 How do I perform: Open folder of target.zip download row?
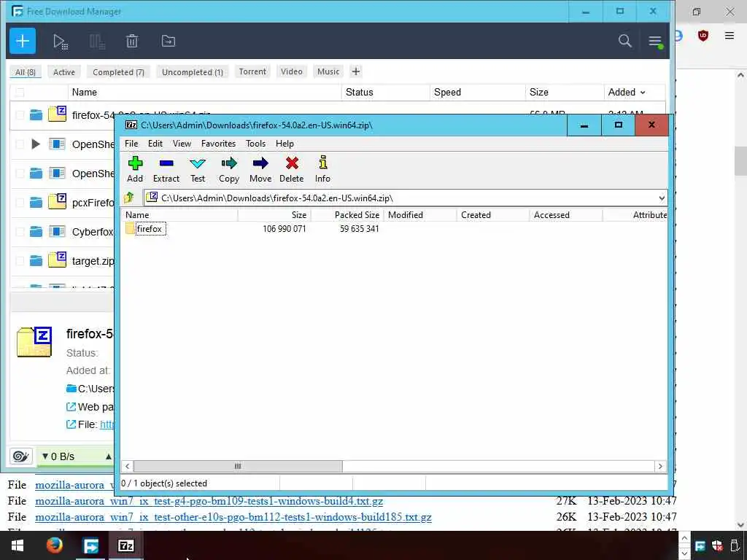[x=36, y=261]
